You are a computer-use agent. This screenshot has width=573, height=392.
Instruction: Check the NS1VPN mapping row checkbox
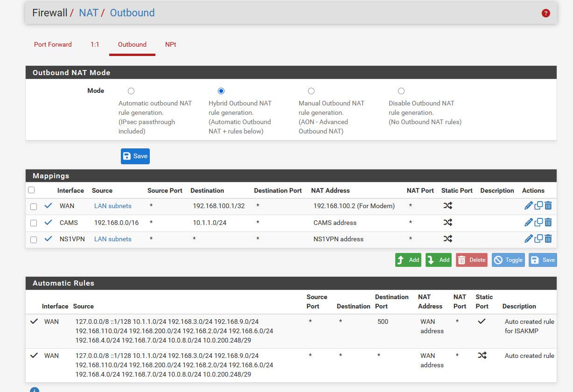(x=34, y=240)
